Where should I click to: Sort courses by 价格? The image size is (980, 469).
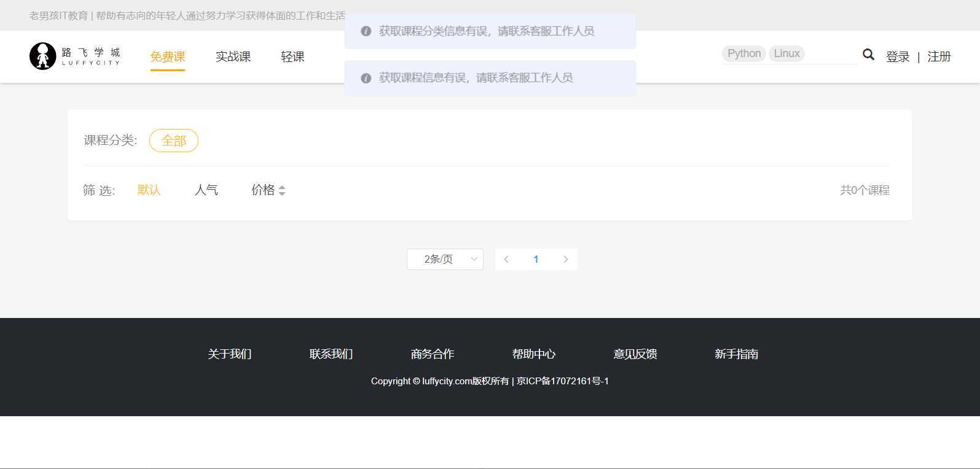[263, 190]
